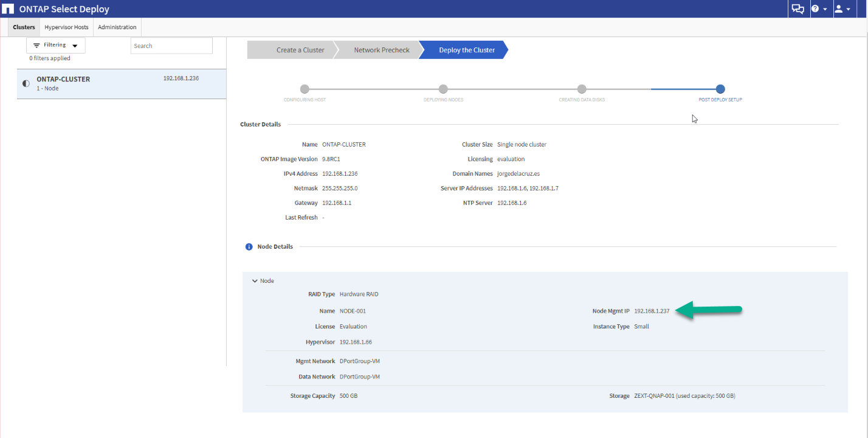Click the Node Mgmt IP 192.168.1.237
Image resolution: width=868 pixels, height=438 pixels.
pyautogui.click(x=652, y=311)
